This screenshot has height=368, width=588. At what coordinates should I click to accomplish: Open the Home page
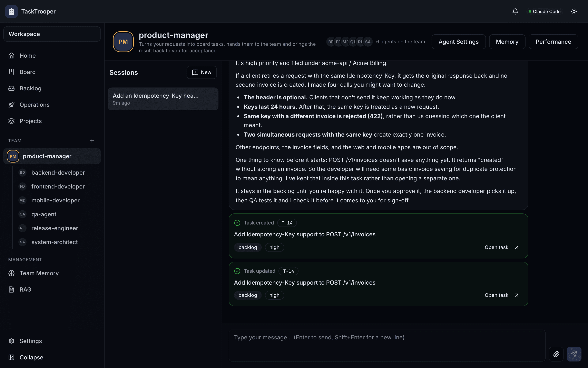tap(52, 55)
